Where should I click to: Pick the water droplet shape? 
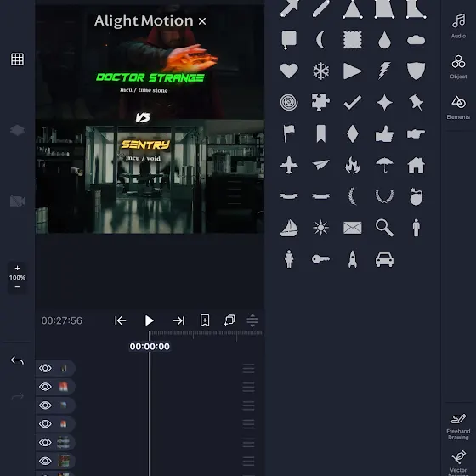click(x=384, y=40)
